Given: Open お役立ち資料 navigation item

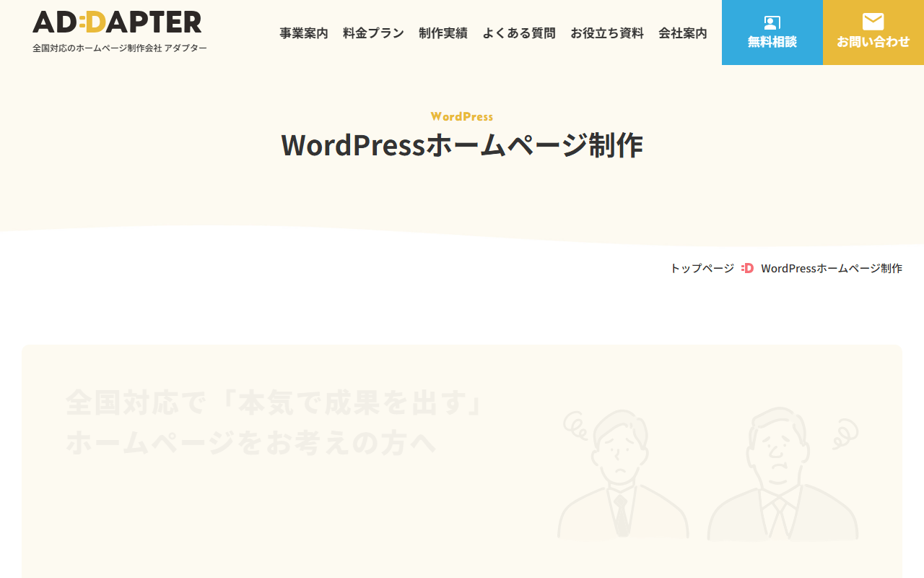Looking at the screenshot, I should [607, 33].
